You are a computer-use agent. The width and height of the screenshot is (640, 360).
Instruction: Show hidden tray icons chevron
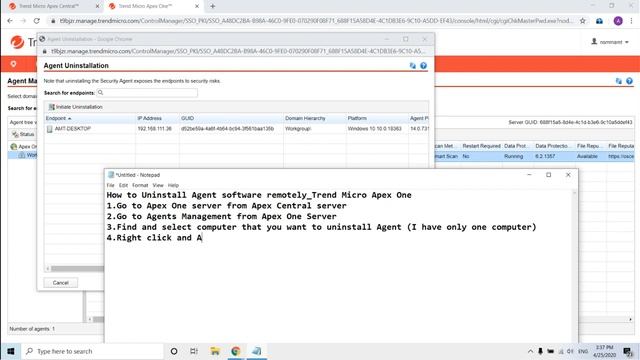(x=530, y=351)
